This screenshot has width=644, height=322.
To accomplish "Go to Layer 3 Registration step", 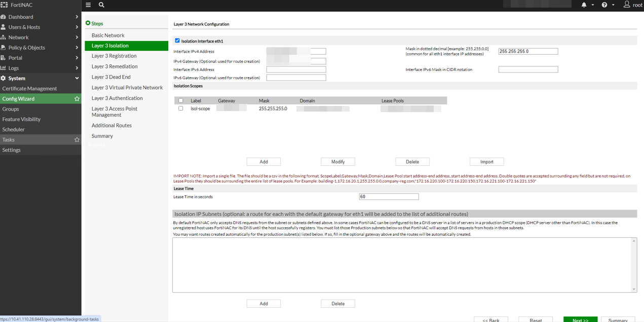I will pyautogui.click(x=114, y=56).
